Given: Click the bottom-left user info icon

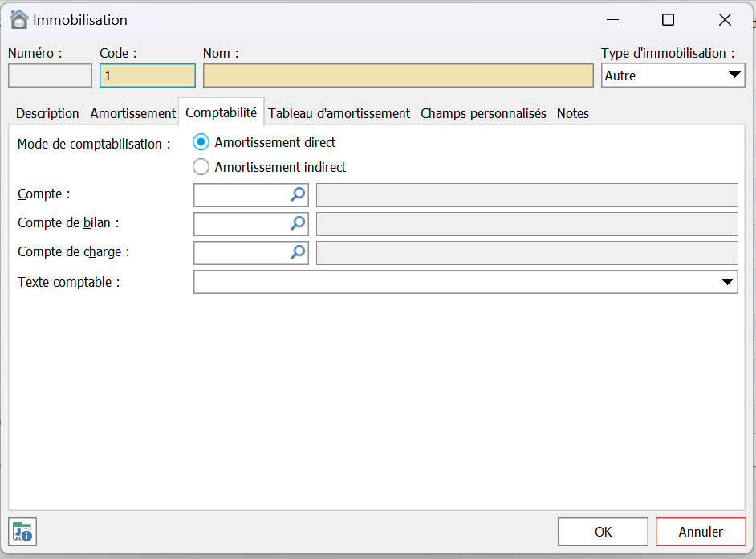Looking at the screenshot, I should click(22, 532).
